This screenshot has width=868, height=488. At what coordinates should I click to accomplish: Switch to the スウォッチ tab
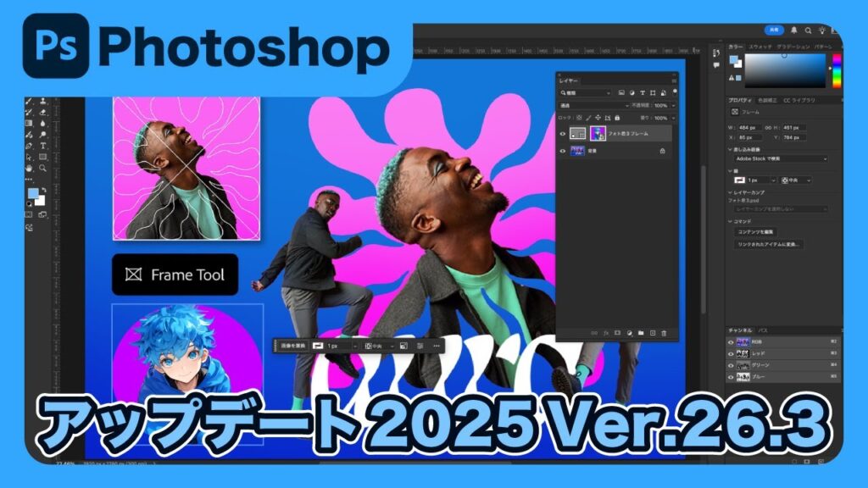click(x=760, y=47)
